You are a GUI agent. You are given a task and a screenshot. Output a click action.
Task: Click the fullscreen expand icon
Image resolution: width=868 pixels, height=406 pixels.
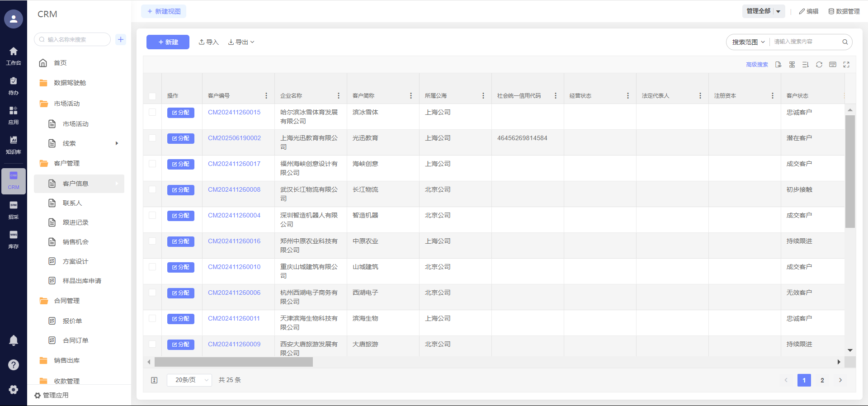[x=846, y=65]
